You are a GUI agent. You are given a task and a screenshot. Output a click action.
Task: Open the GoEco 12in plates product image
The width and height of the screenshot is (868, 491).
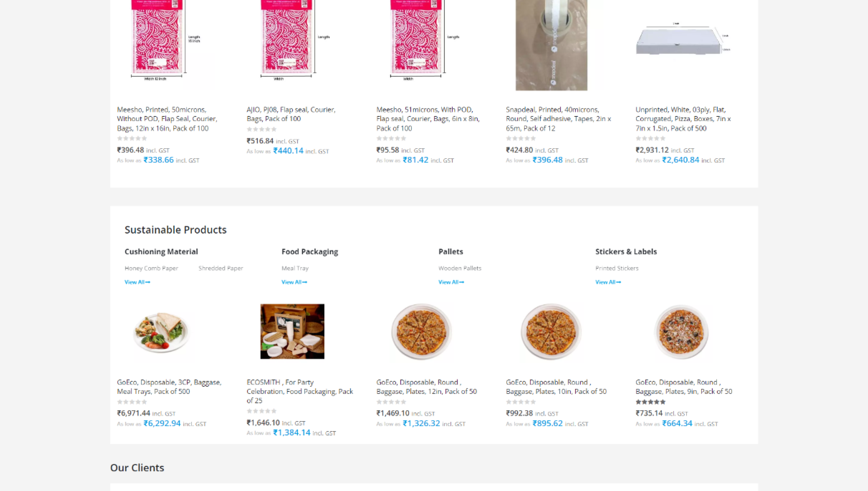point(421,332)
